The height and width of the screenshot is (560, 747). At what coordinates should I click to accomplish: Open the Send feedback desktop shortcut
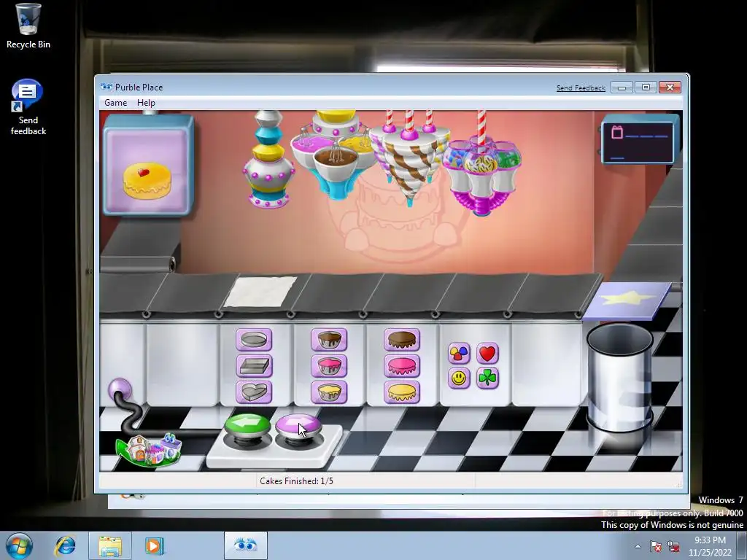pos(28,108)
